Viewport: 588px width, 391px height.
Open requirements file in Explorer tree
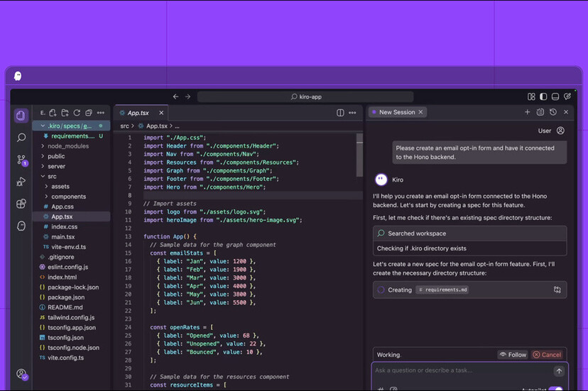(x=71, y=136)
